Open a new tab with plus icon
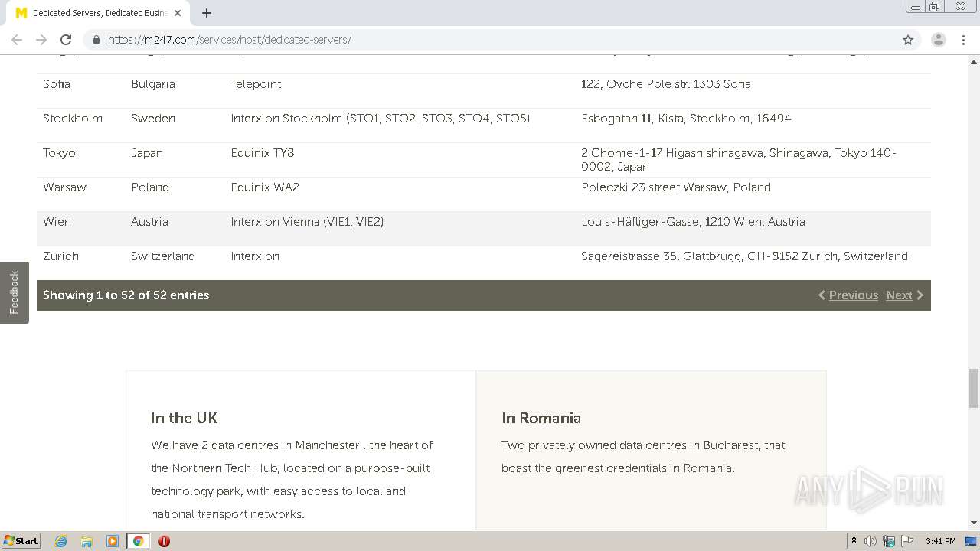This screenshot has width=980, height=551. pyautogui.click(x=207, y=13)
